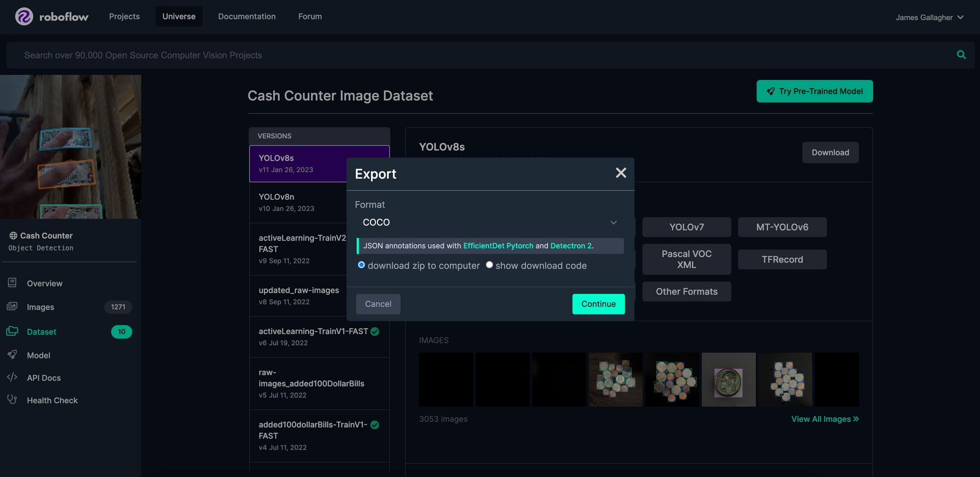Open the Universe nav item
Screen dimensions: 980x477
pyautogui.click(x=179, y=16)
